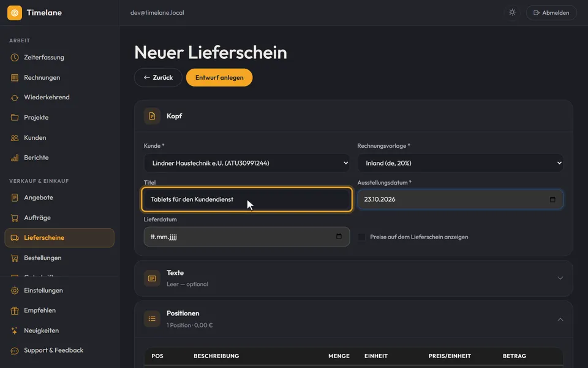Click the Projekte folder icon
Image resolution: width=588 pixels, height=368 pixels.
tap(15, 118)
